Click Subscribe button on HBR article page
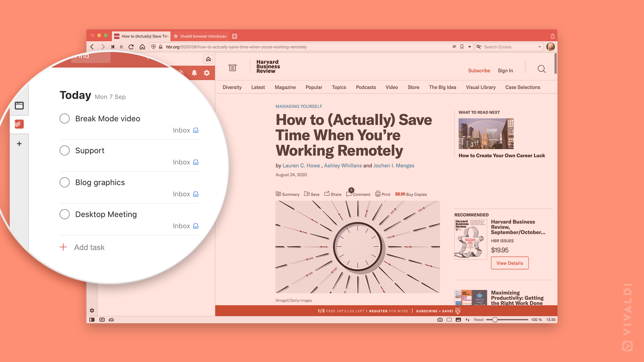644x362 pixels. [479, 70]
